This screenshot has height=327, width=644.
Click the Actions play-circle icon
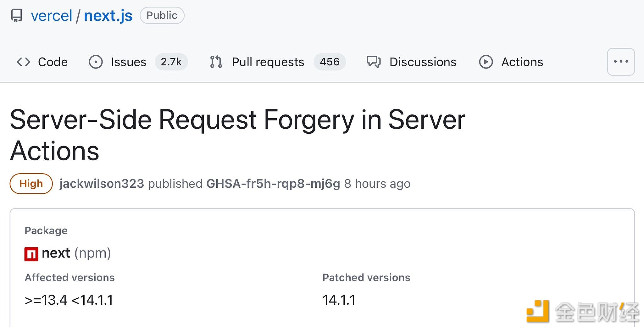point(486,62)
